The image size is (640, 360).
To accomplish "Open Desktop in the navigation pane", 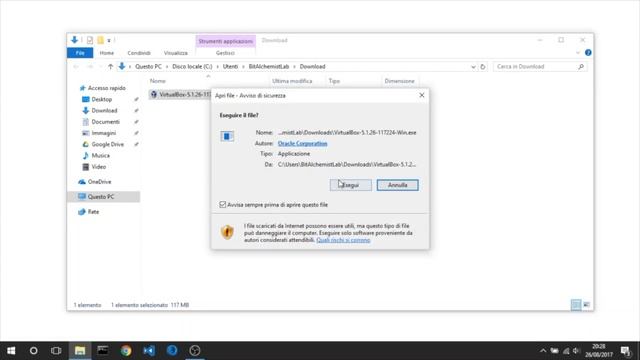I will 102,99.
